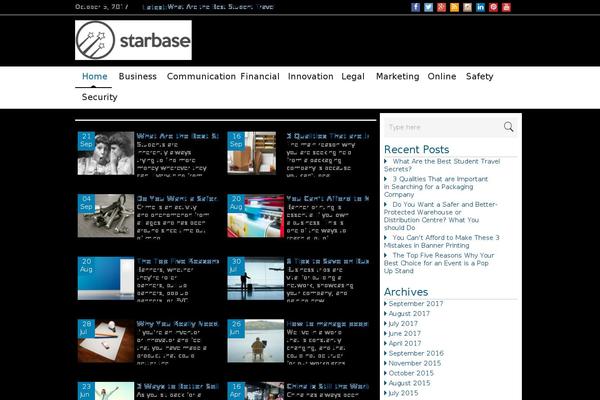Open the July 2017 archive
600x400 pixels.
point(403,323)
